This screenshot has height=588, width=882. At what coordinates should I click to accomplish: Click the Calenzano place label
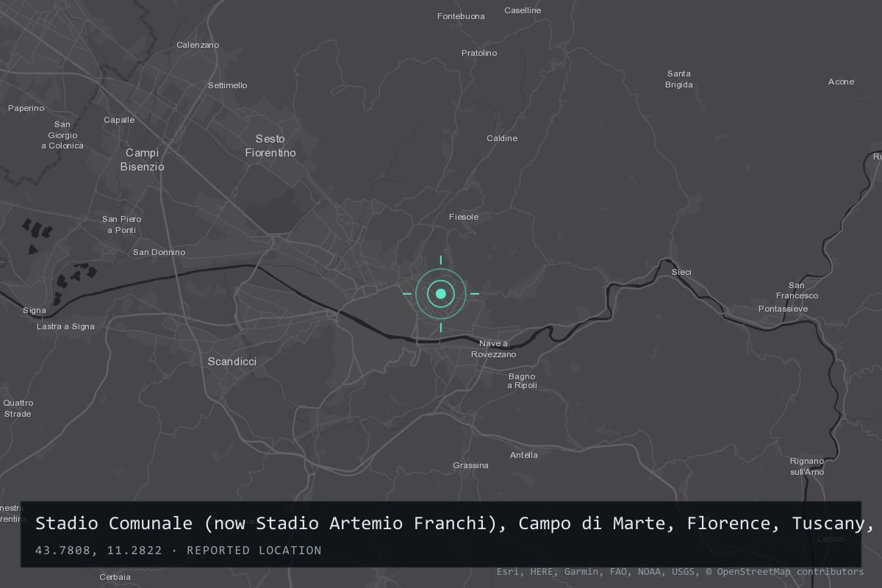(x=198, y=45)
